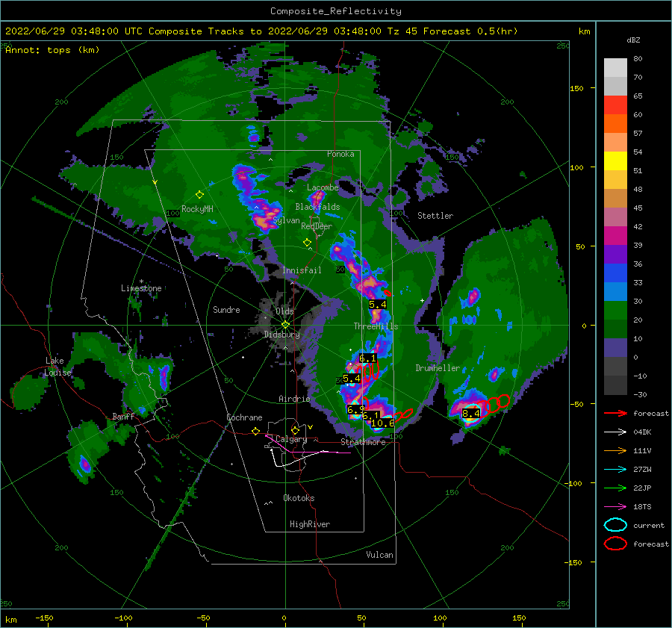The height and width of the screenshot is (628, 672).
Task: Click the ThreeHills city label
Action: tap(376, 326)
